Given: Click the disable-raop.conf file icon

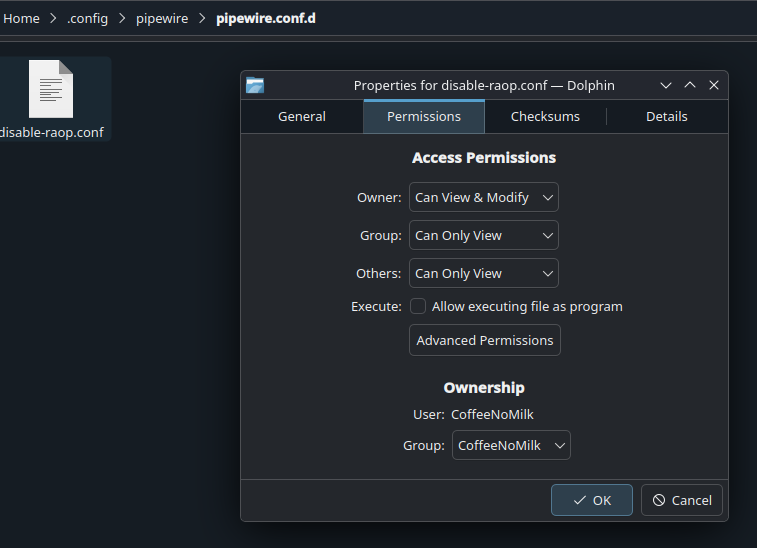Looking at the screenshot, I should pyautogui.click(x=51, y=89).
